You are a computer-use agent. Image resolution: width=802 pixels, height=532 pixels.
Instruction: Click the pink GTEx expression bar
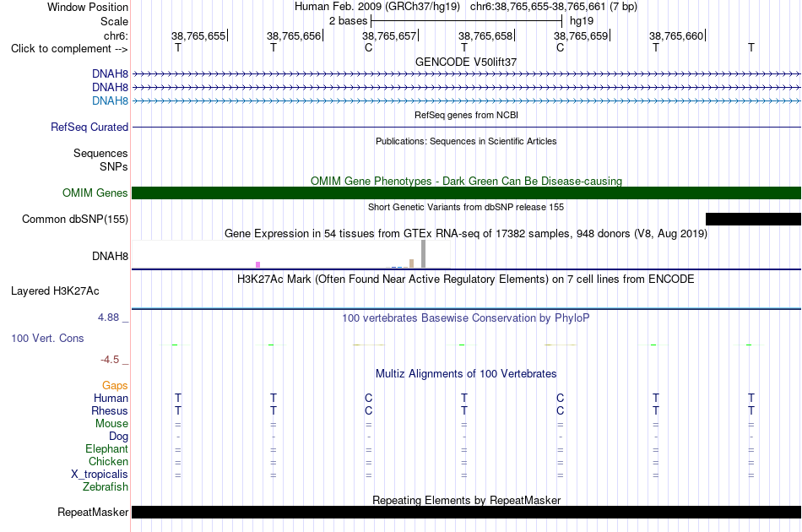click(x=257, y=264)
